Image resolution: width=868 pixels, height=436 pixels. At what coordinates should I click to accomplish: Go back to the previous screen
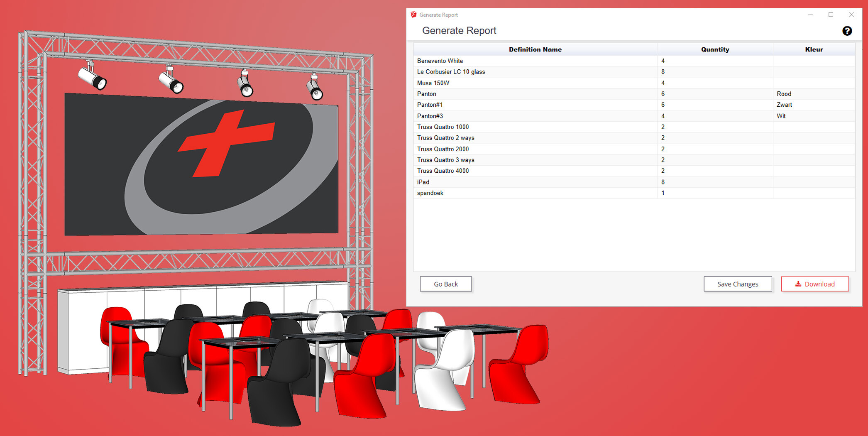point(445,284)
